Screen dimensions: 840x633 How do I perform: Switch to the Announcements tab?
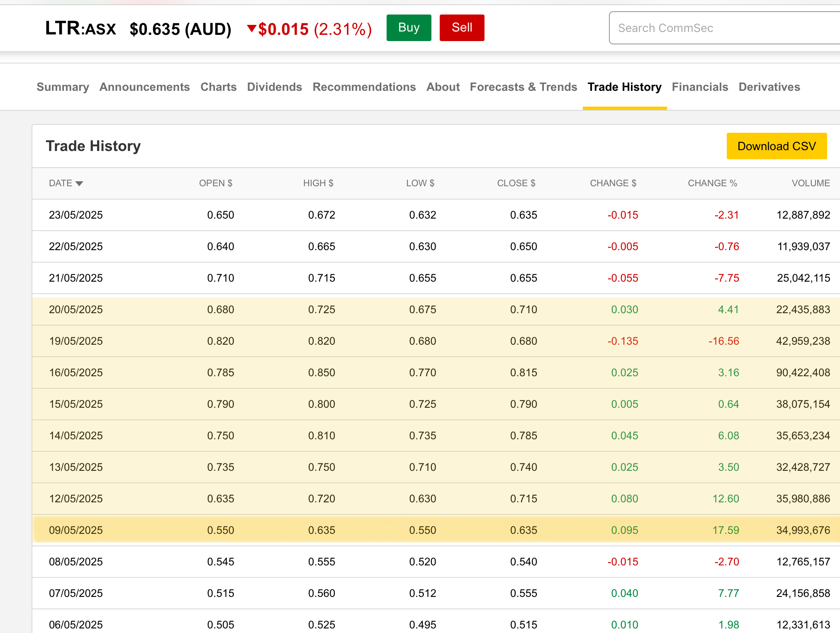click(x=144, y=87)
